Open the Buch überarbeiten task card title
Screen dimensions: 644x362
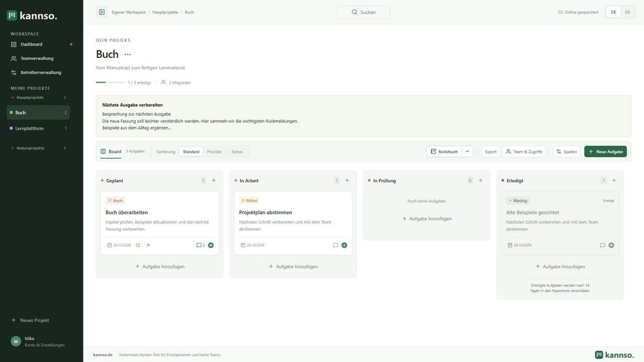[126, 213]
